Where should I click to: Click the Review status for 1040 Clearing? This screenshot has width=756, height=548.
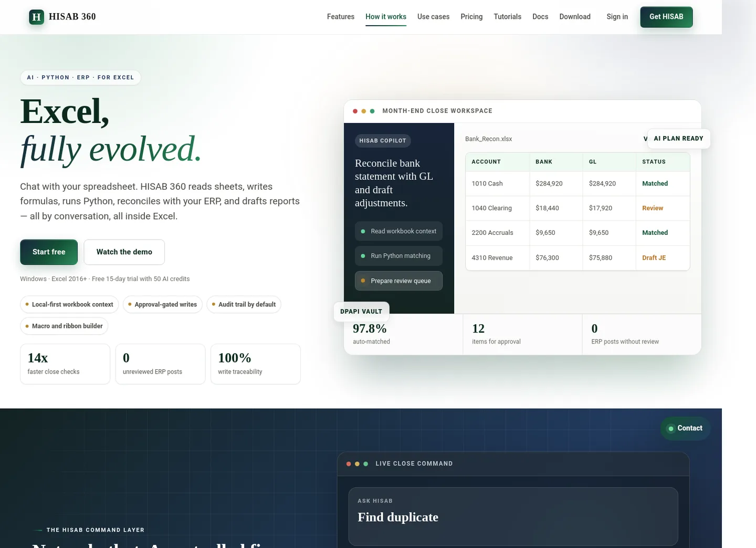pos(653,208)
